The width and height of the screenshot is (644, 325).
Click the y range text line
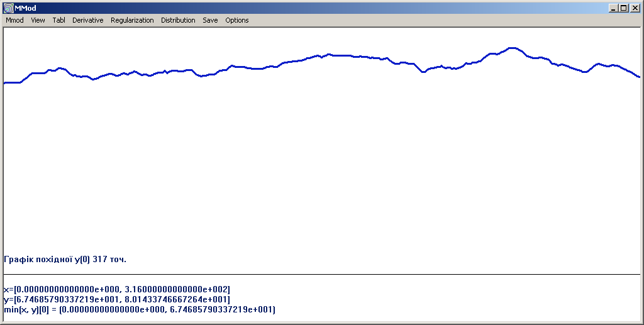pyautogui.click(x=116, y=300)
